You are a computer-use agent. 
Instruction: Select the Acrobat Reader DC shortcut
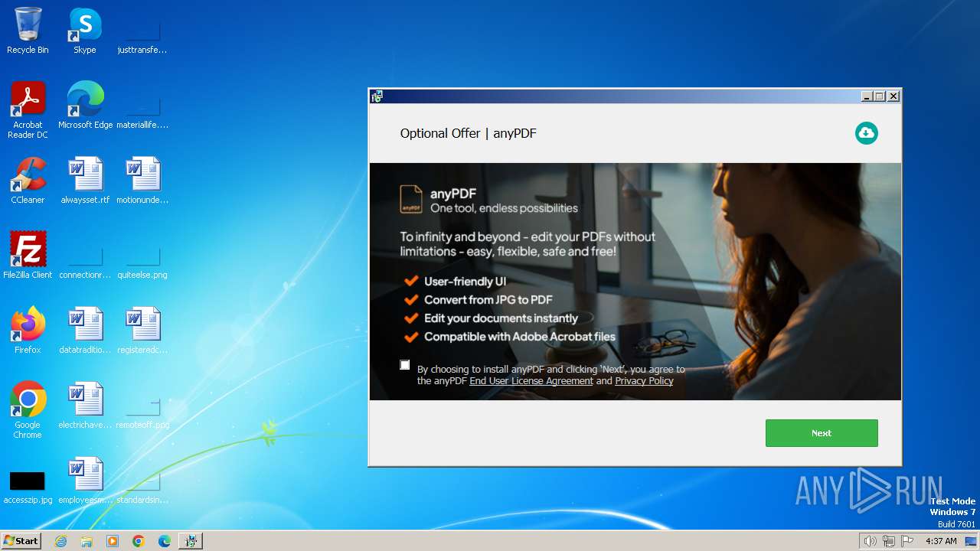tap(28, 110)
